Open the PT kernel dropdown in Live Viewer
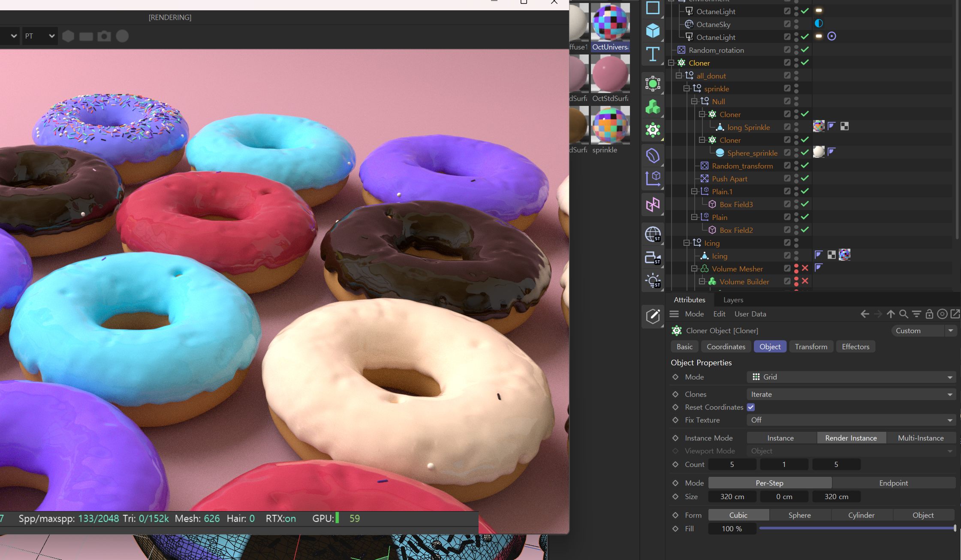961x560 pixels. pyautogui.click(x=39, y=36)
